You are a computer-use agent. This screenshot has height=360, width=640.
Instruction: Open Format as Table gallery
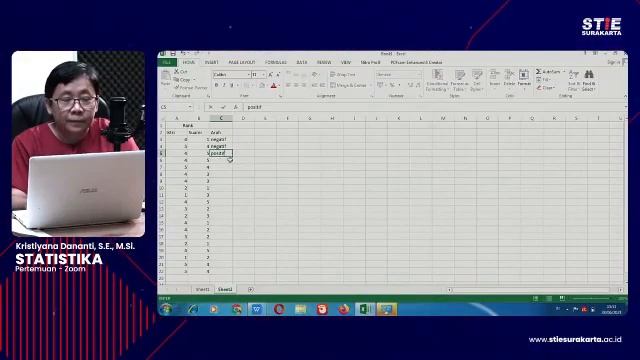click(460, 80)
